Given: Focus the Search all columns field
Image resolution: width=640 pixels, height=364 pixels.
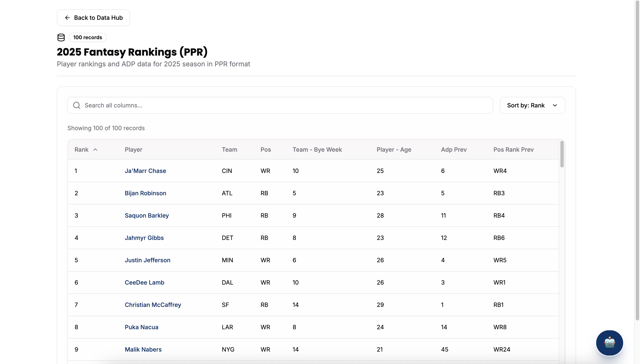Looking at the screenshot, I should [x=280, y=105].
